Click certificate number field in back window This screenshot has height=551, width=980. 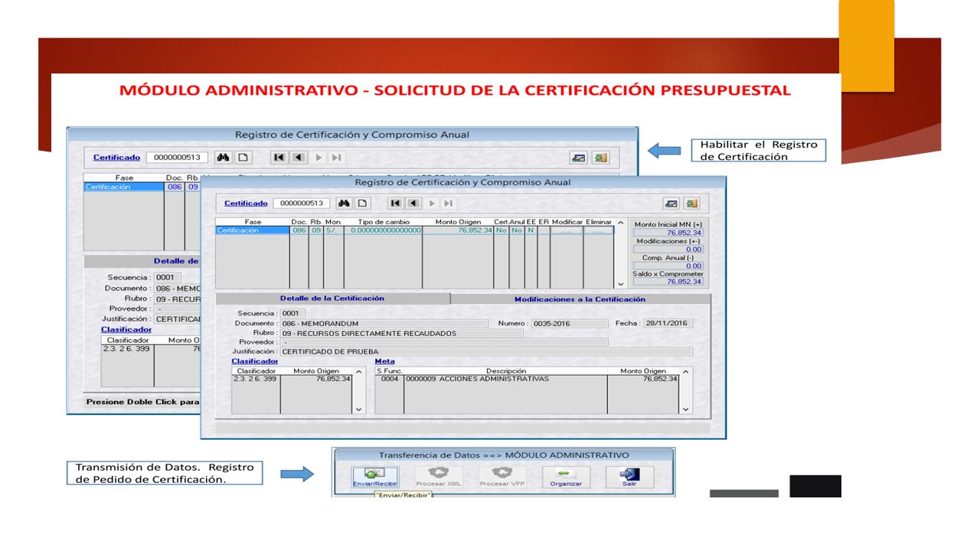(x=177, y=157)
